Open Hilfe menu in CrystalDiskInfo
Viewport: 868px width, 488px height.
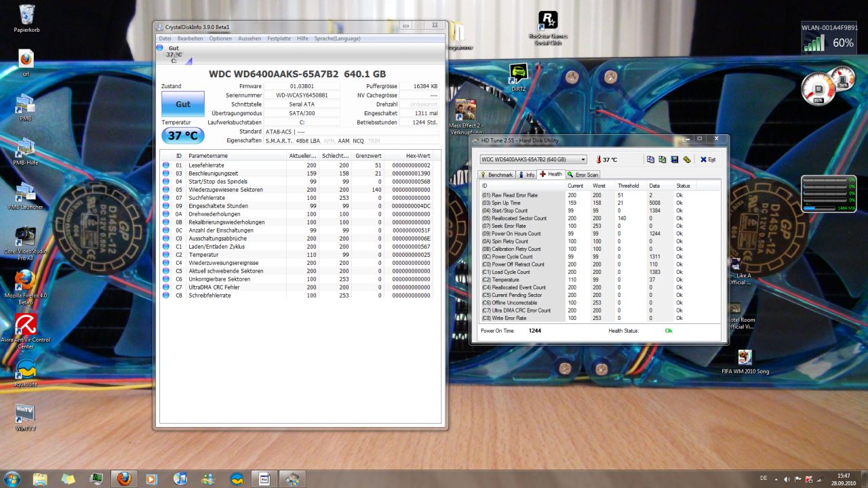tap(302, 39)
